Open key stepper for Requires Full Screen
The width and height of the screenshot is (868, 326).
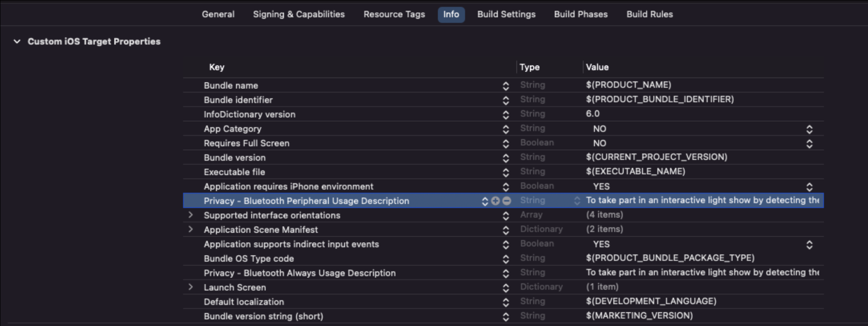tap(505, 143)
